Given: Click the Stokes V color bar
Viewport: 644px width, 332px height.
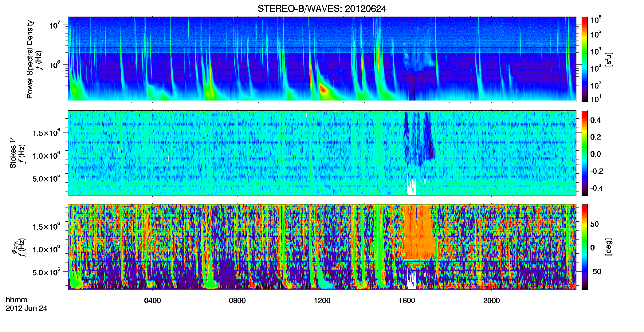Looking at the screenshot, I should (584, 153).
